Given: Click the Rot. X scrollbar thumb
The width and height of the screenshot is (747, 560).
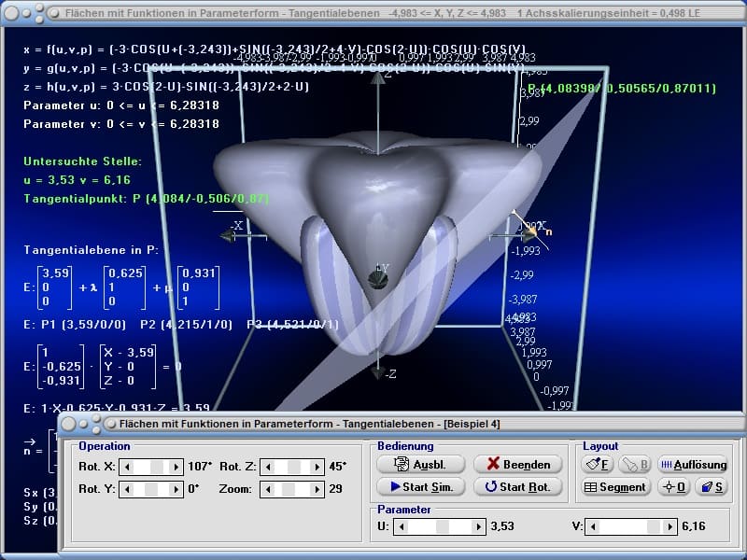Looking at the screenshot, I should pos(157,467).
